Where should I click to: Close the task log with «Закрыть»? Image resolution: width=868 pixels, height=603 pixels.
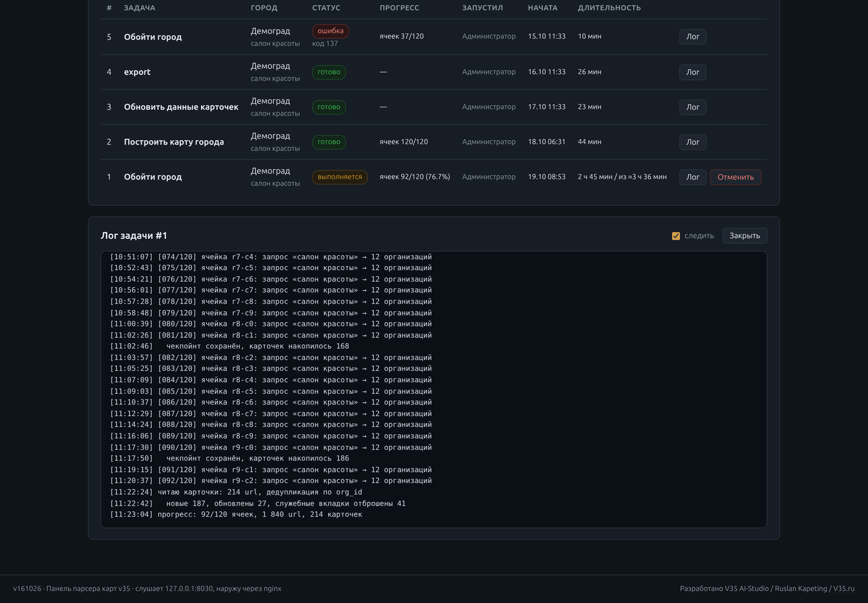coord(745,236)
